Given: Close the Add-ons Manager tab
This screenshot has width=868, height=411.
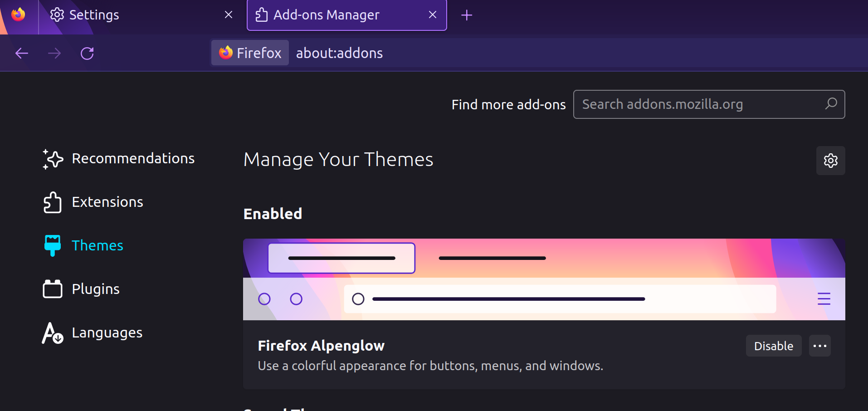Looking at the screenshot, I should [433, 15].
